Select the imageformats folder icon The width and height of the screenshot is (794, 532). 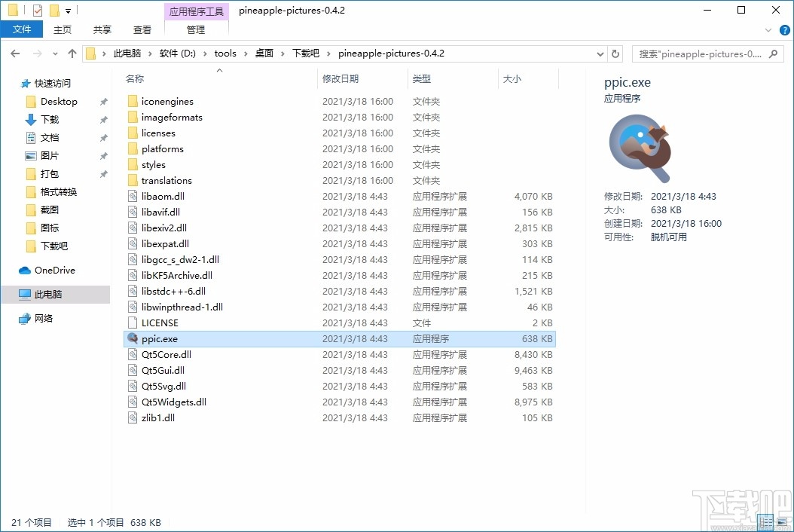(x=133, y=117)
